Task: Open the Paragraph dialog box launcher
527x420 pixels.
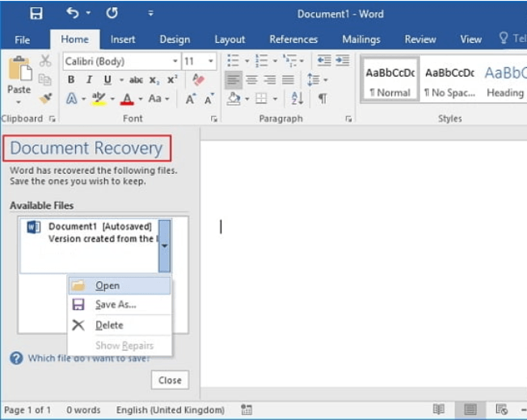Action: (x=348, y=119)
